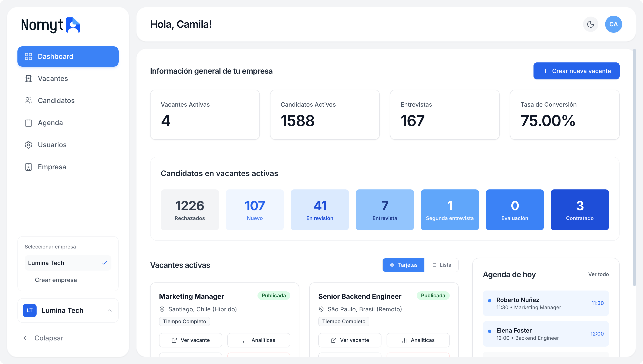Click the Tasa de Conversión 75.00% card
This screenshot has height=364, width=643.
[x=564, y=115]
